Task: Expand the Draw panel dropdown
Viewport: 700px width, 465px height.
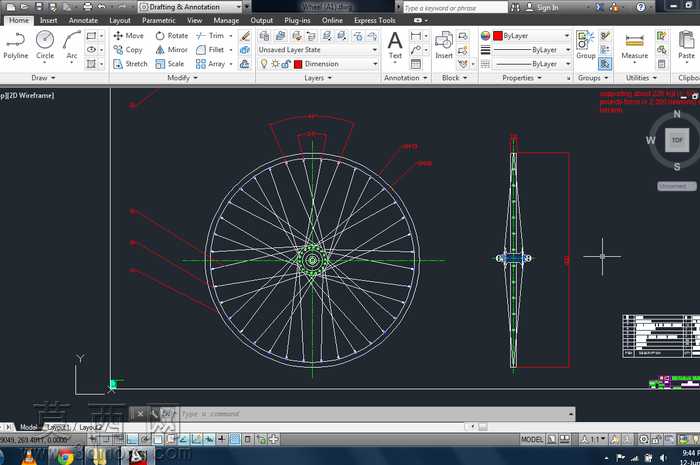Action: (x=43, y=78)
